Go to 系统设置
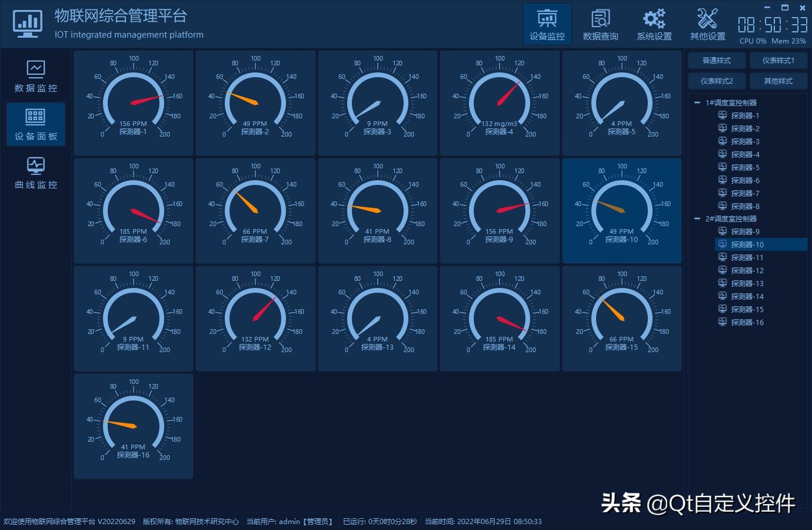This screenshot has width=812, height=530. coord(654,24)
